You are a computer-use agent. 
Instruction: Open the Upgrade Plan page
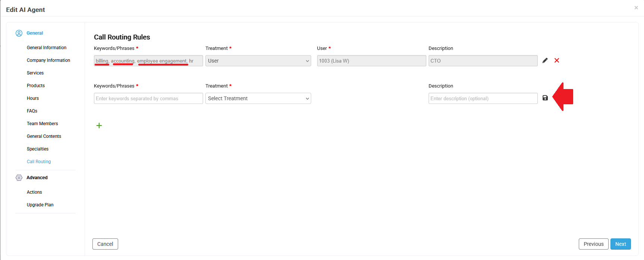pyautogui.click(x=40, y=205)
